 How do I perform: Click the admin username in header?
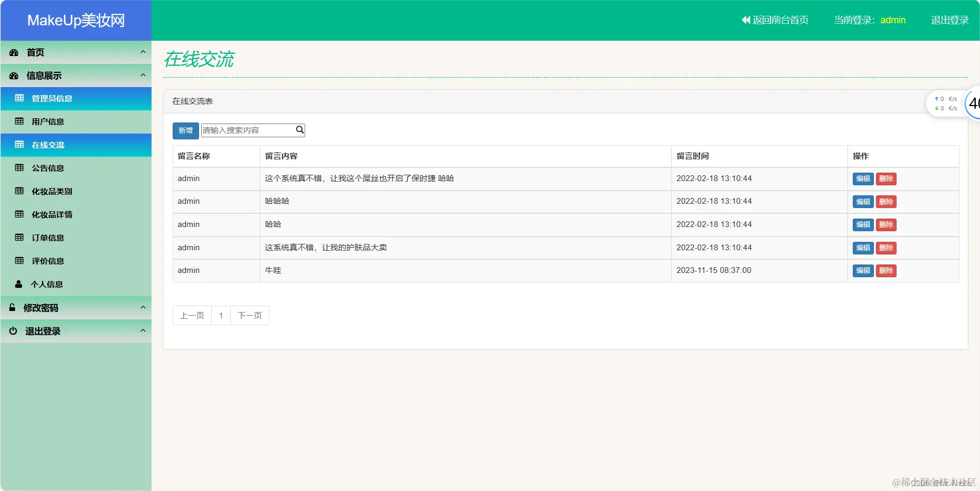click(x=893, y=20)
